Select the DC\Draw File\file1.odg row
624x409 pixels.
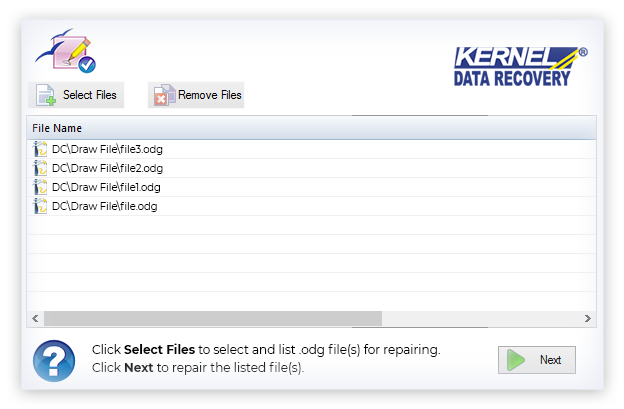pyautogui.click(x=312, y=187)
